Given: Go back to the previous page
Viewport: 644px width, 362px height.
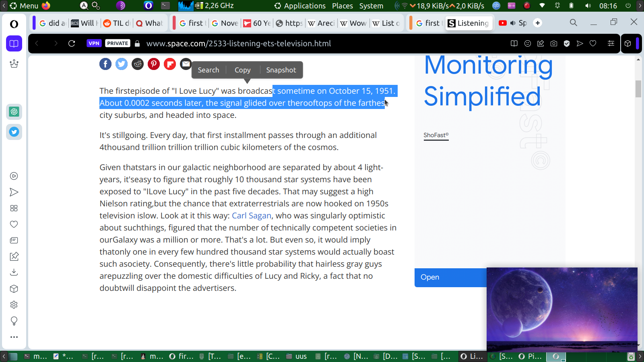Looking at the screenshot, I should (37, 43).
